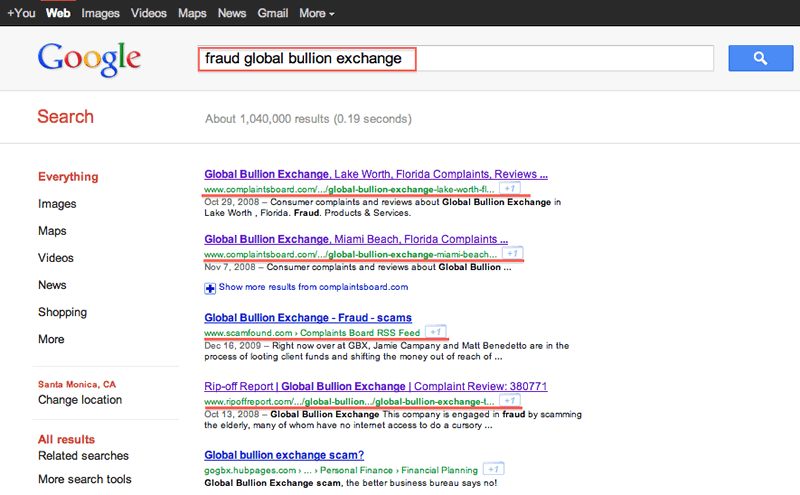Click +1 button beside Miami Beach result
800x495 pixels.
511,254
